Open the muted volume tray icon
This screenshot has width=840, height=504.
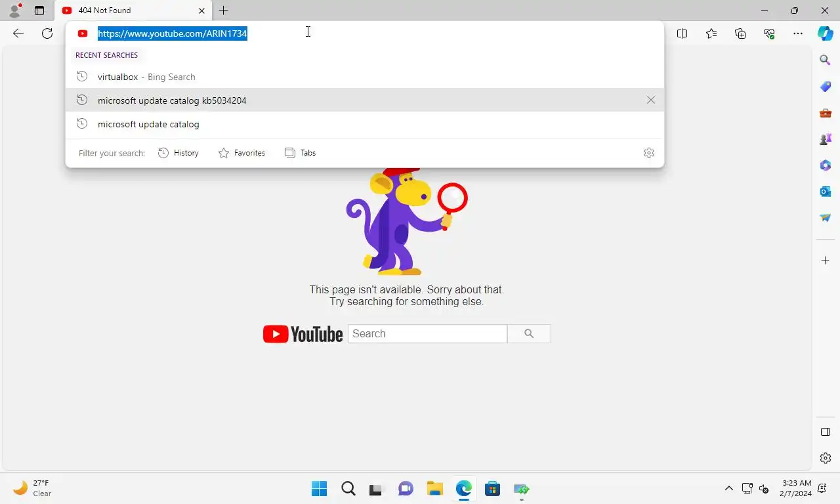(764, 488)
